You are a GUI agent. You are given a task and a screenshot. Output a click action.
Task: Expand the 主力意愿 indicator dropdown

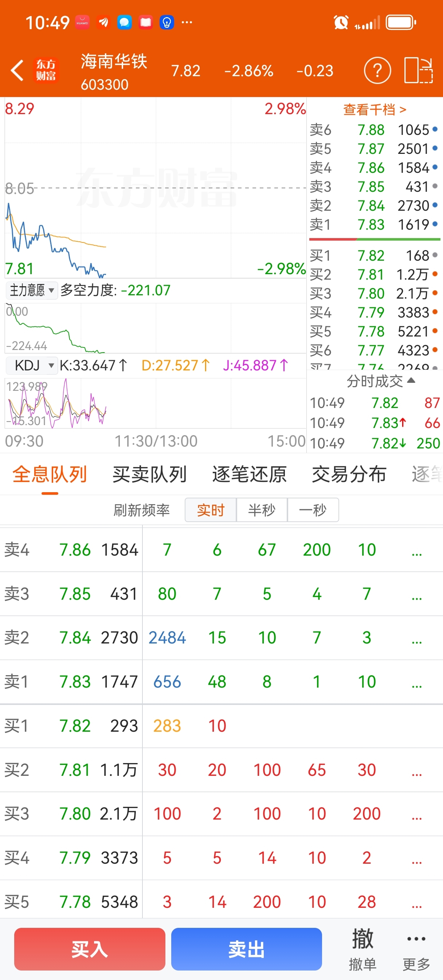pos(32,290)
